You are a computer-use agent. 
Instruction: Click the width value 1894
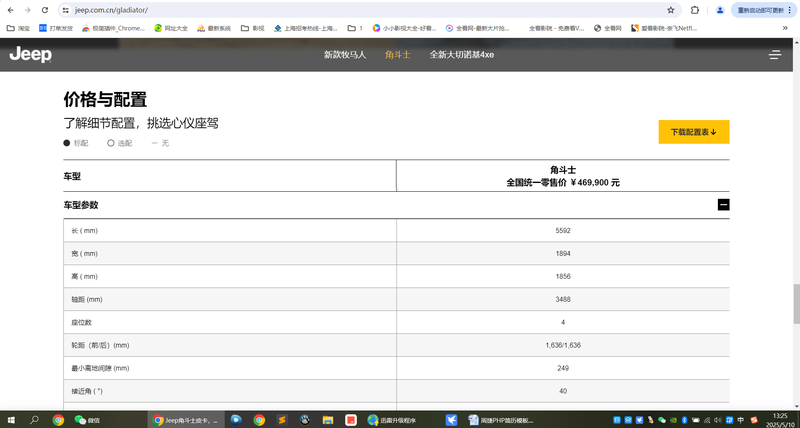point(563,254)
